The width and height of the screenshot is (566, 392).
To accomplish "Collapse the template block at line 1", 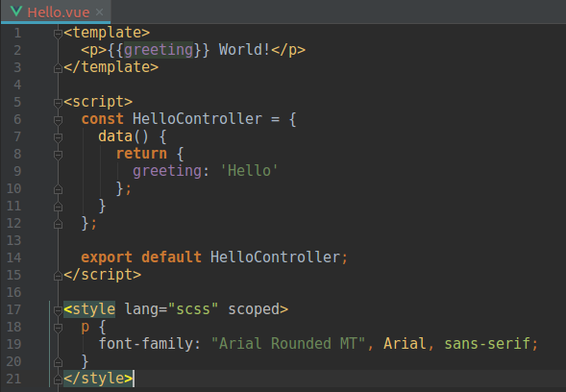I will 58,34.
